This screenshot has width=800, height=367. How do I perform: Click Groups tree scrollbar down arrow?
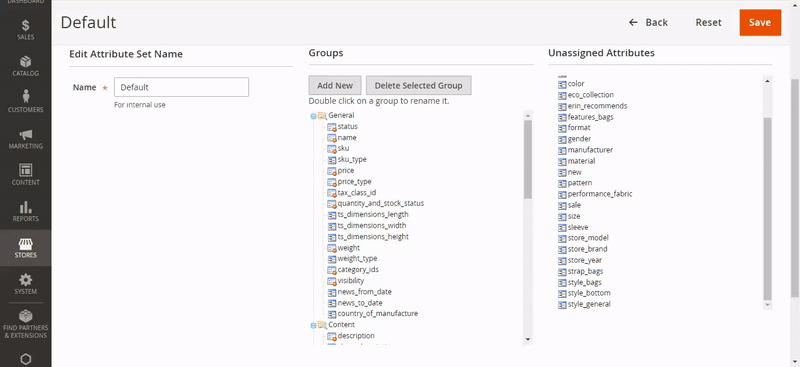pyautogui.click(x=528, y=339)
